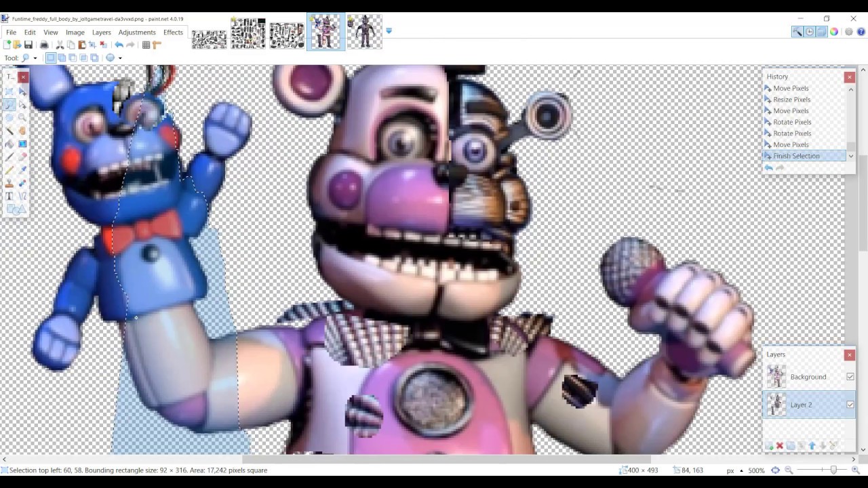Crop to selection using the crop icon
Image resolution: width=868 pixels, height=488 pixels.
pos(94,45)
